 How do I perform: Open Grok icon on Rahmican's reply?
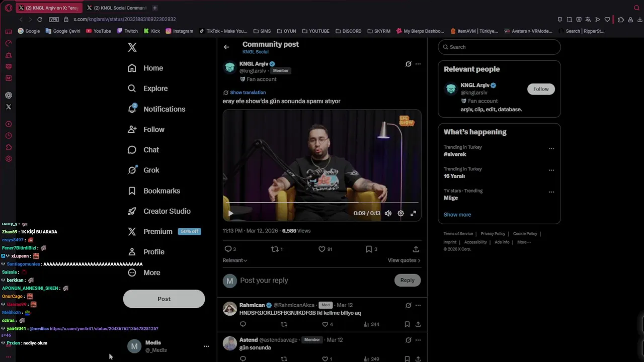click(x=409, y=305)
